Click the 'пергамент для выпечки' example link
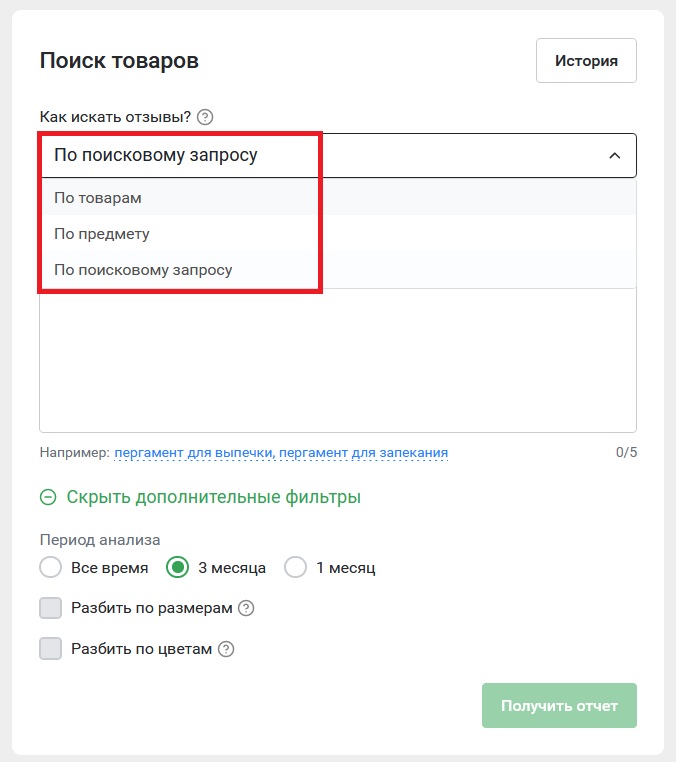Viewport: 676px width, 762px height. coord(195,452)
